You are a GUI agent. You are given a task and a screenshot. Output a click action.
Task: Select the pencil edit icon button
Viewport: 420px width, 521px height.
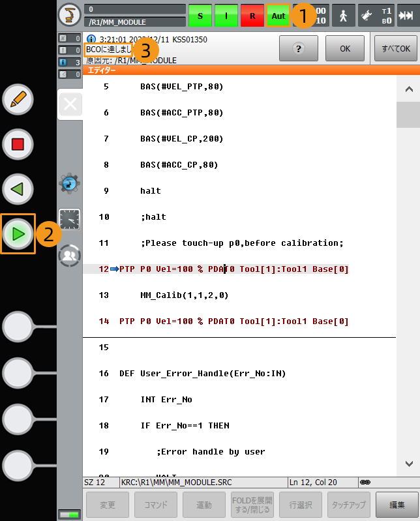(18, 99)
